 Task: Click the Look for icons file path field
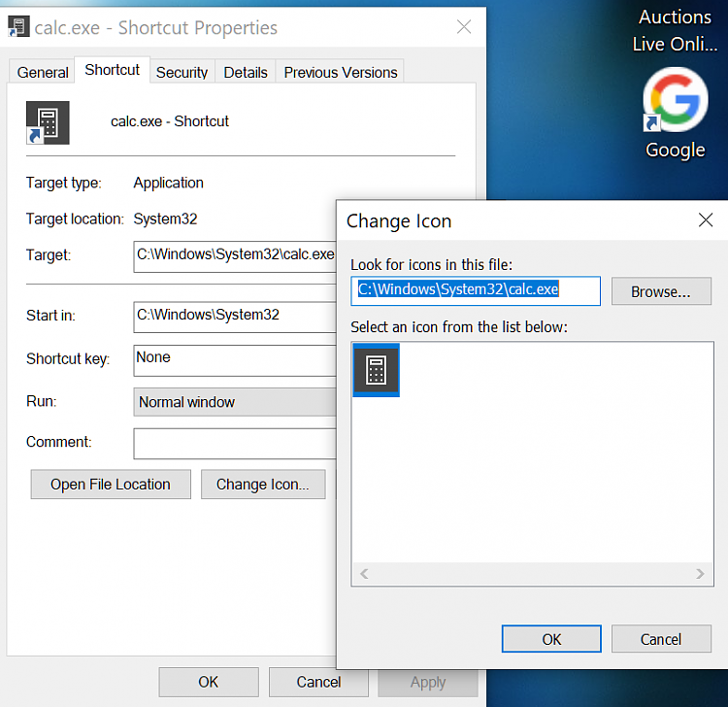coord(476,290)
